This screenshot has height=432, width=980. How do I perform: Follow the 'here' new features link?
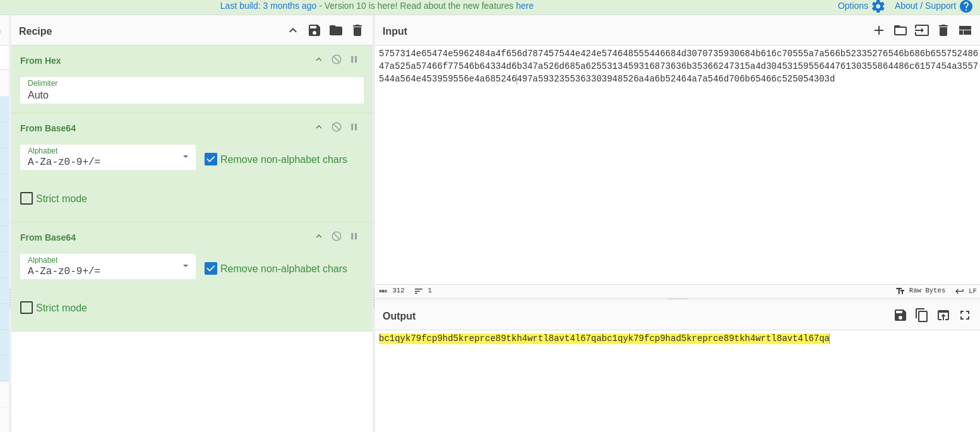pyautogui.click(x=524, y=6)
